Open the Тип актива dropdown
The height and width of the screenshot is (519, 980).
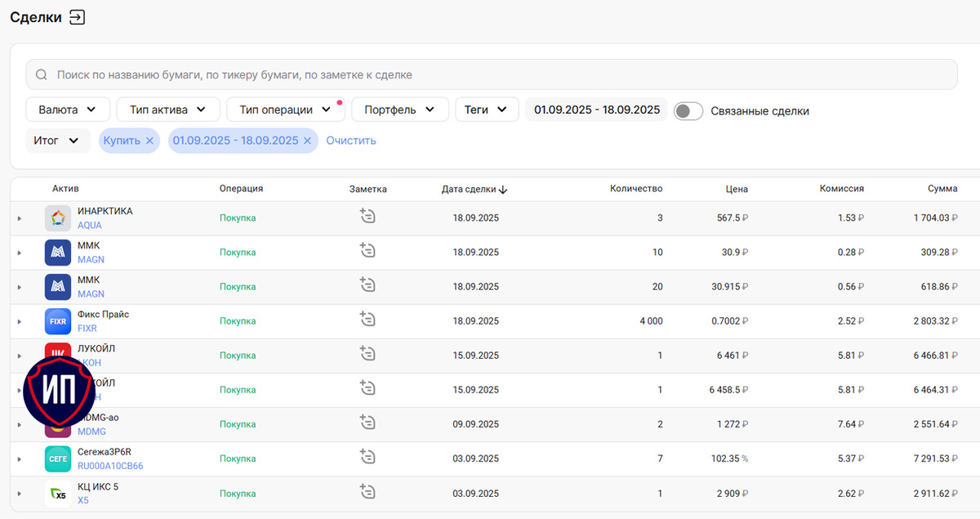click(168, 110)
